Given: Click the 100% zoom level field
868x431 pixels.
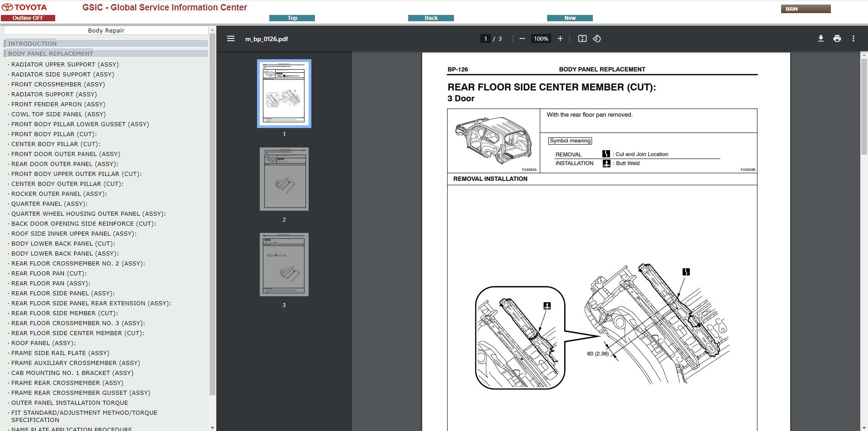Looking at the screenshot, I should click(541, 39).
